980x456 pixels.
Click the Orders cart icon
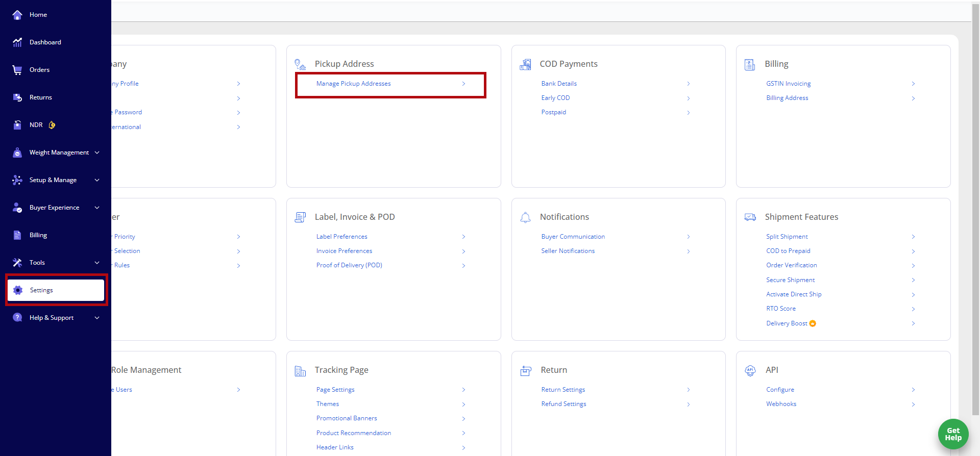[x=17, y=70]
